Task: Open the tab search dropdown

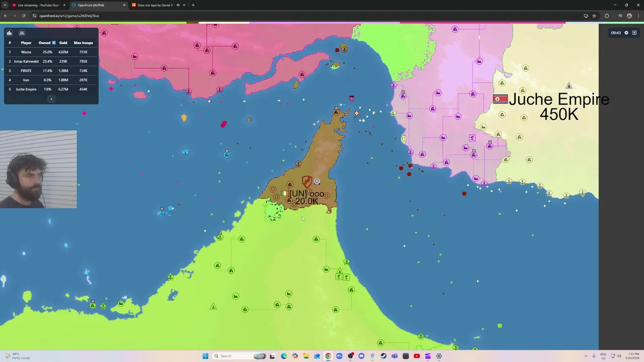Action: pos(5,5)
